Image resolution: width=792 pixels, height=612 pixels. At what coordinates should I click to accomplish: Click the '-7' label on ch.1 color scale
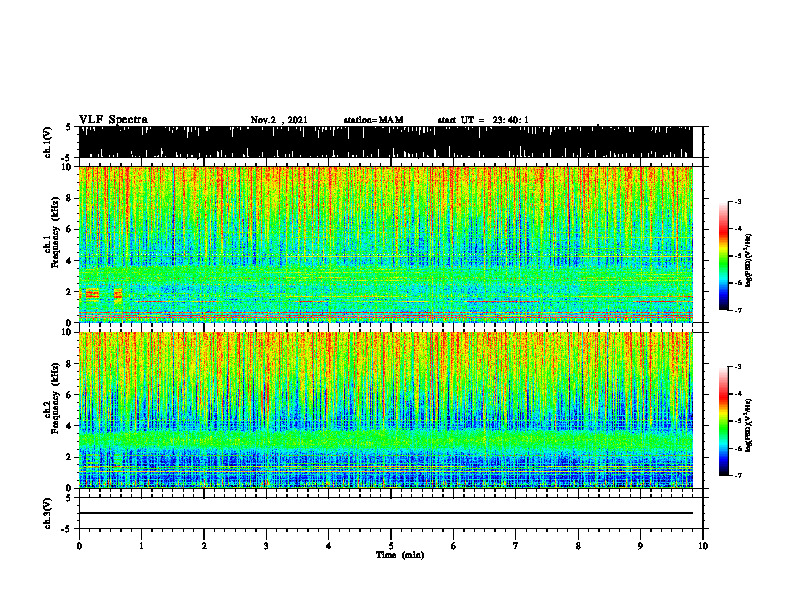(738, 310)
